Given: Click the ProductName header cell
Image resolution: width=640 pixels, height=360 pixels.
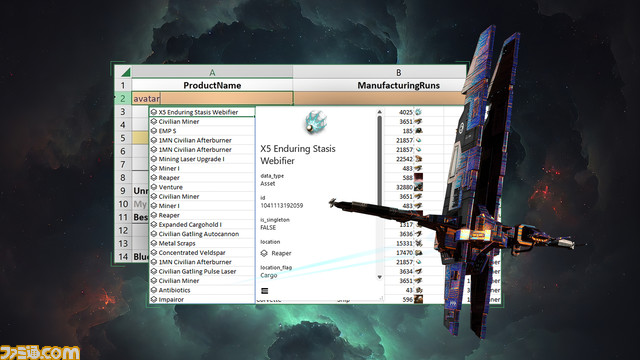Looking at the screenshot, I should [x=212, y=85].
